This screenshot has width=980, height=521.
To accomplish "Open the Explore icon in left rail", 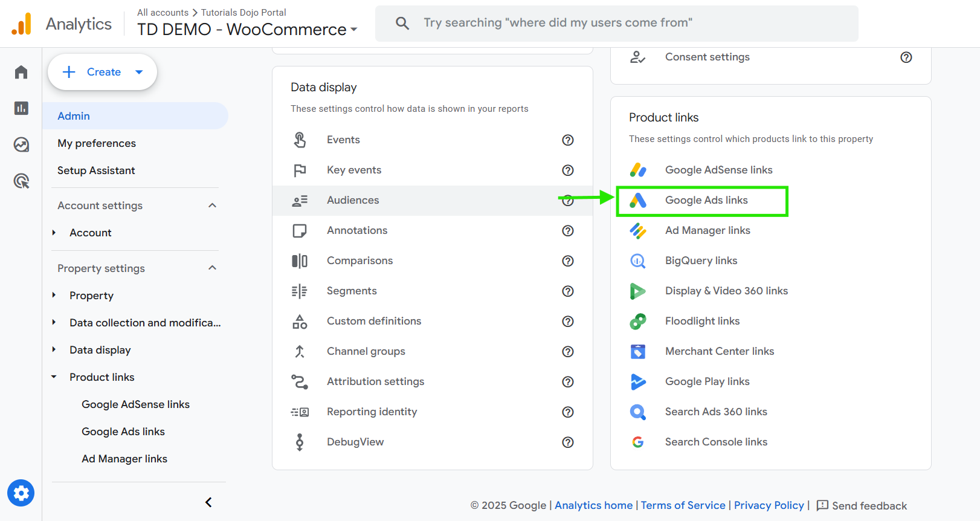I will pyautogui.click(x=21, y=144).
